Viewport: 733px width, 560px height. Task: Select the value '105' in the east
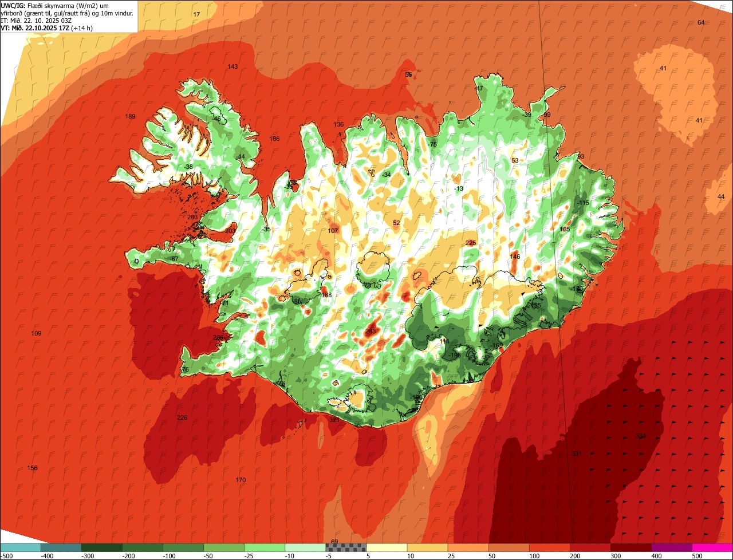click(x=565, y=230)
